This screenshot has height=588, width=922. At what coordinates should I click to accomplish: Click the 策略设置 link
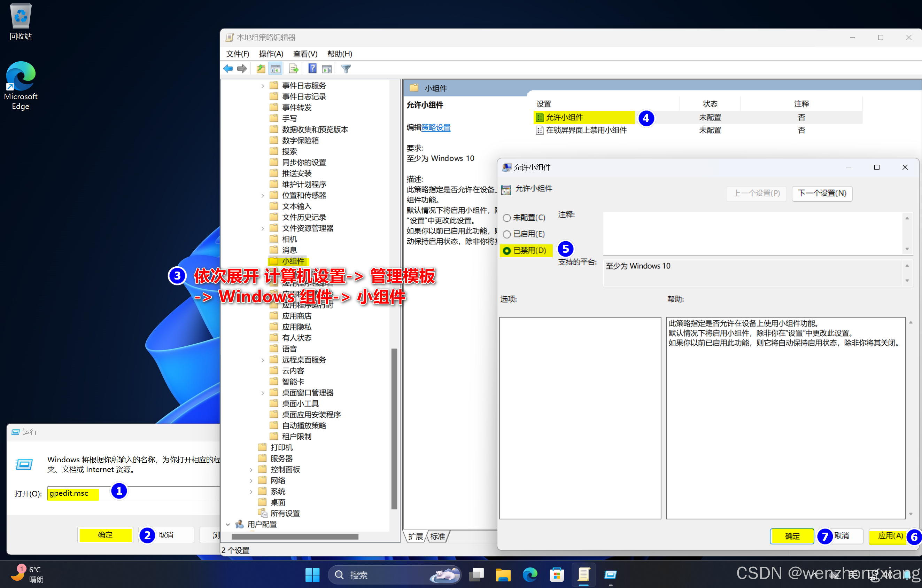pos(436,128)
